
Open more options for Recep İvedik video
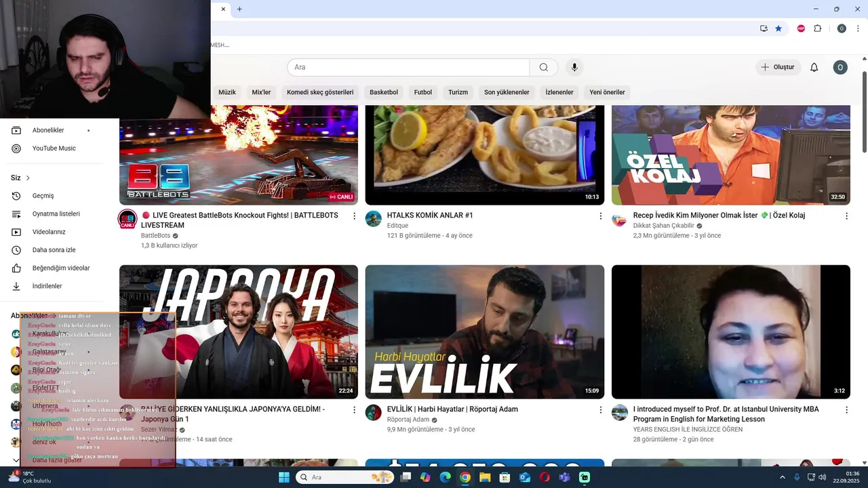(846, 216)
